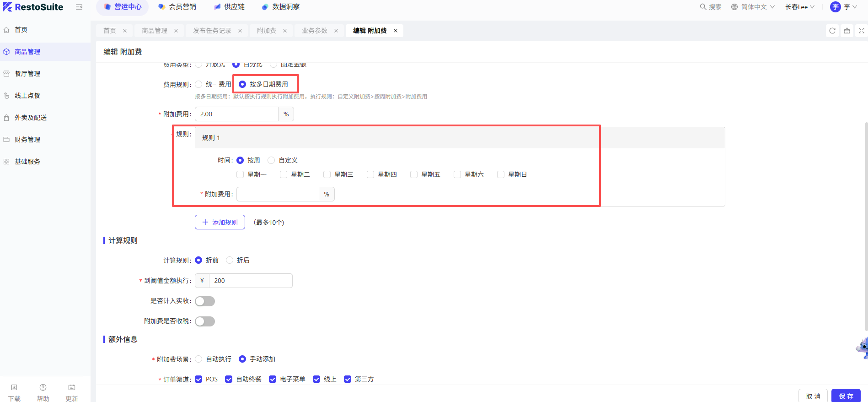
Task: Click the floating assistant mascot icon
Action: tap(863, 348)
